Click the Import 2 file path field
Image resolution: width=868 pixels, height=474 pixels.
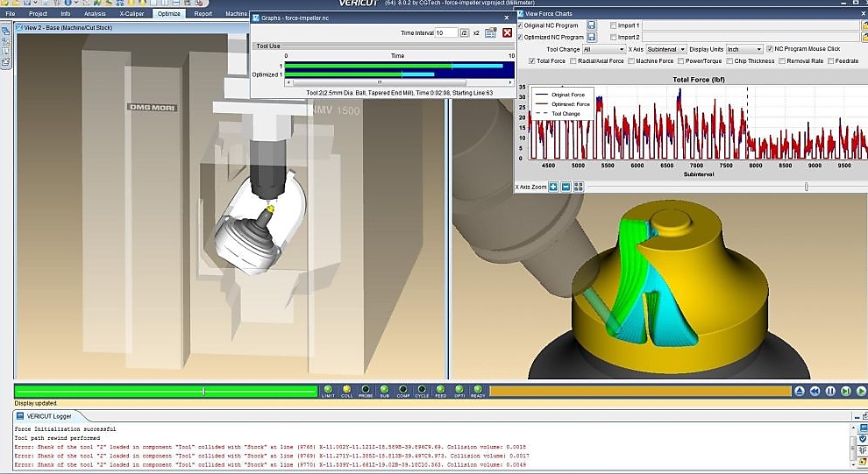click(x=751, y=37)
